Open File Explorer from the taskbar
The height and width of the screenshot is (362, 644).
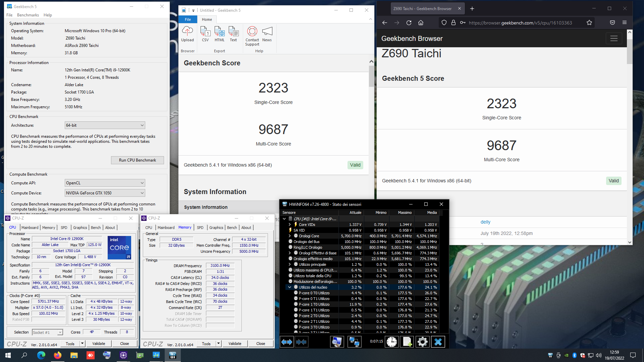[74, 355]
